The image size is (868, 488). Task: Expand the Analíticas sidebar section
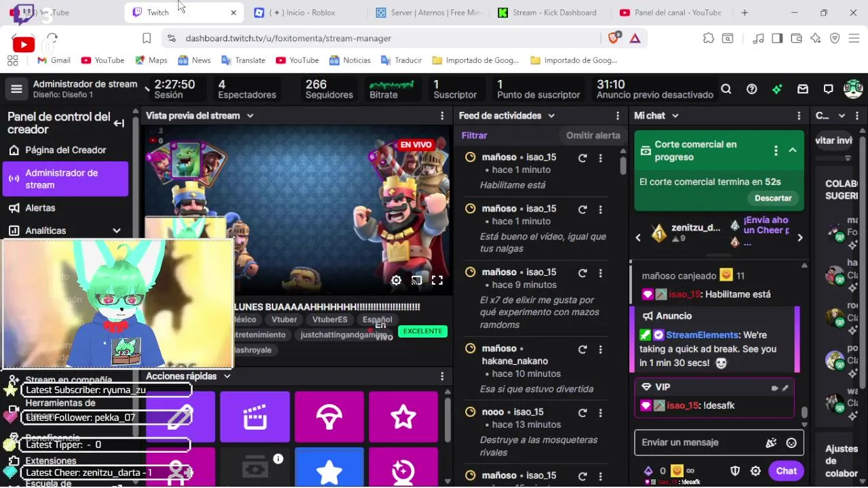(x=117, y=231)
